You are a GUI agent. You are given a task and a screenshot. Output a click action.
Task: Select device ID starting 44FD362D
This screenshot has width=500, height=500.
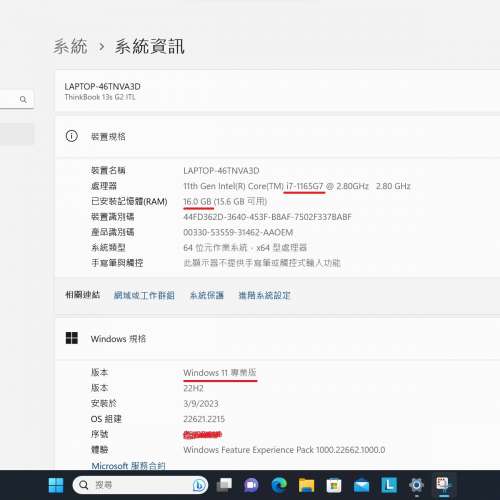(267, 217)
